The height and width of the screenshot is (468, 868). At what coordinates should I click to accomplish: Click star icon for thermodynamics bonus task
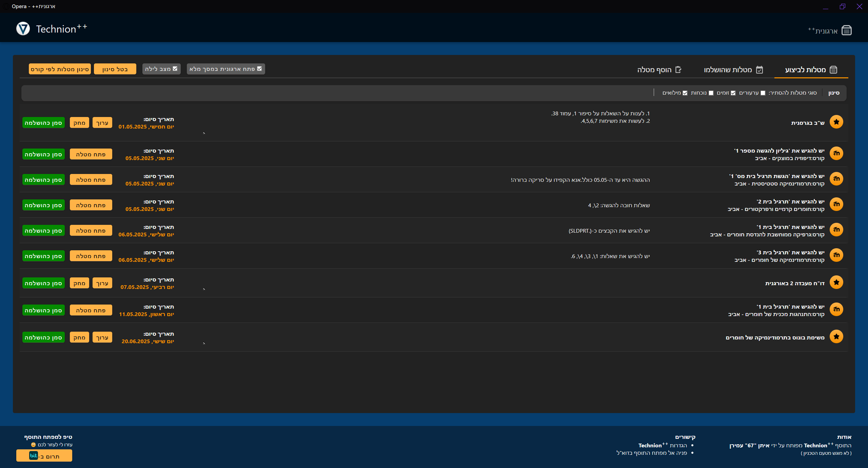[x=836, y=336]
